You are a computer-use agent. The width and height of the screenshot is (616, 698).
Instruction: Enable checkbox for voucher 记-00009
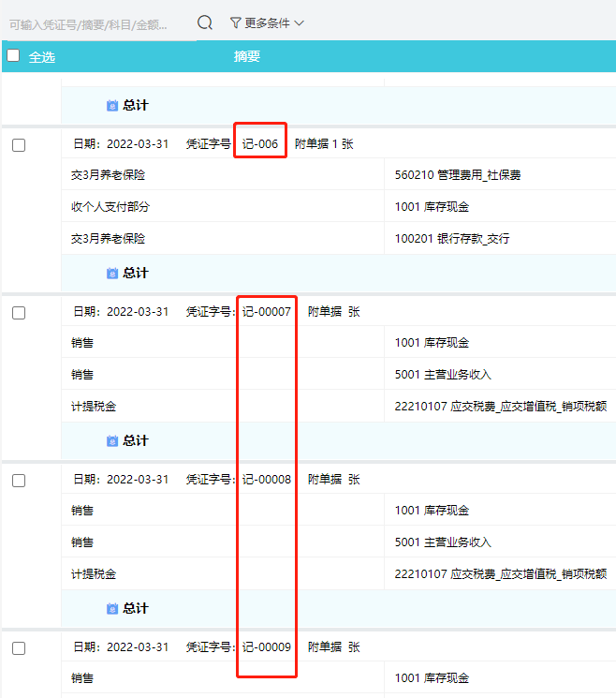pyautogui.click(x=19, y=648)
